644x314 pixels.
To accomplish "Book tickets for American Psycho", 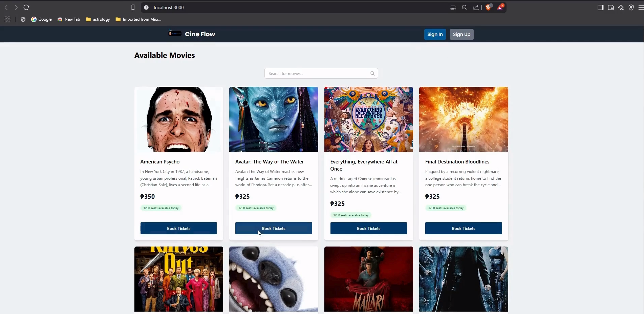I will coord(178,228).
